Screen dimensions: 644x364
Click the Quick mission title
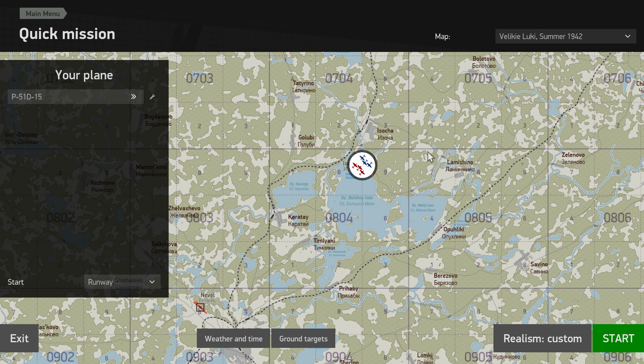[67, 34]
